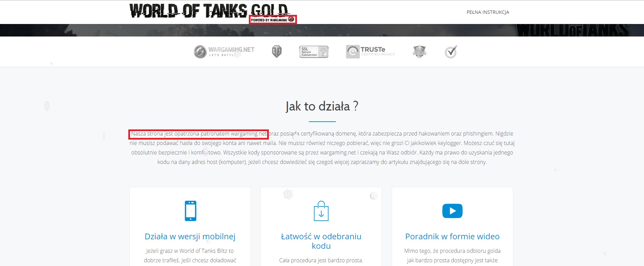
Task: Click the video guide card description text
Action: (x=452, y=256)
